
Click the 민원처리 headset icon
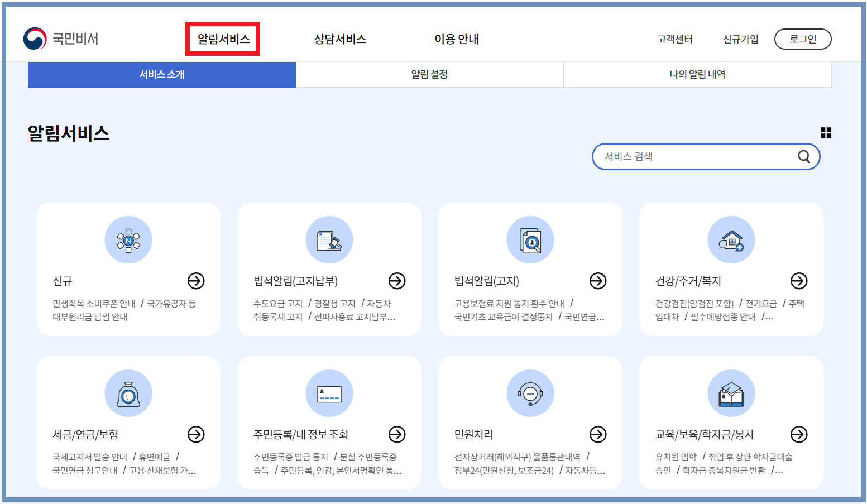coord(530,393)
